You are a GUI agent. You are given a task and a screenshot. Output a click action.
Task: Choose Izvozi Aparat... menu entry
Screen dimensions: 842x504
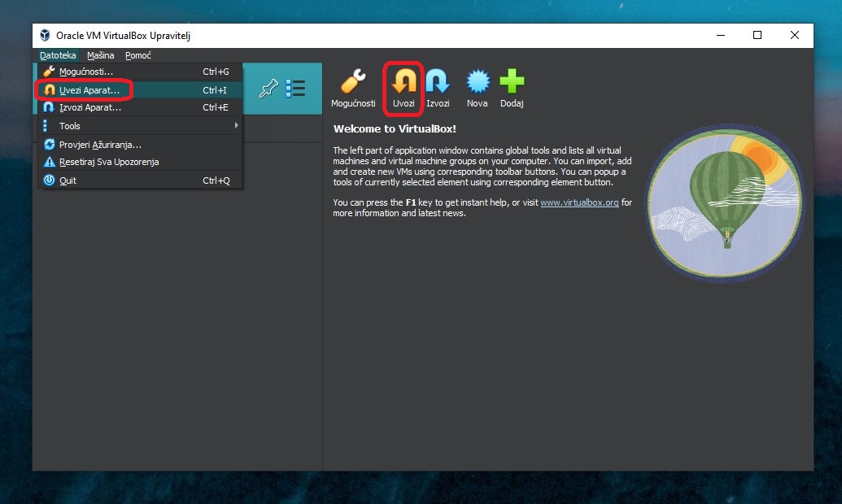90,107
